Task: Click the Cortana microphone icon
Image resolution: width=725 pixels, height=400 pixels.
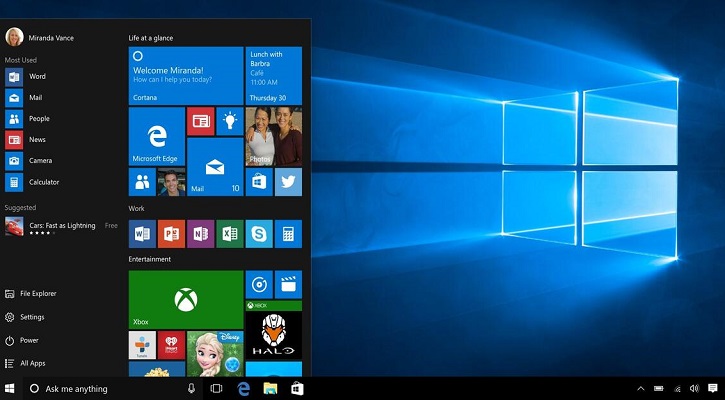Action: (191, 388)
